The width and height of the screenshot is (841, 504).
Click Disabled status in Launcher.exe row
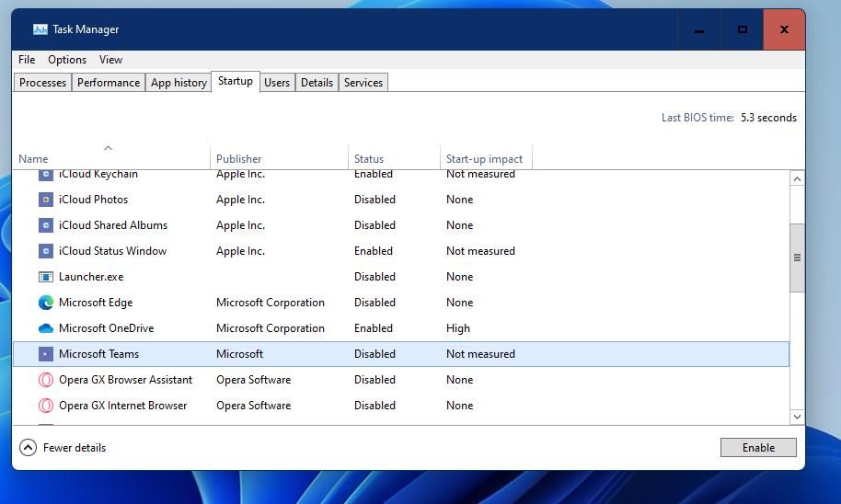click(374, 277)
